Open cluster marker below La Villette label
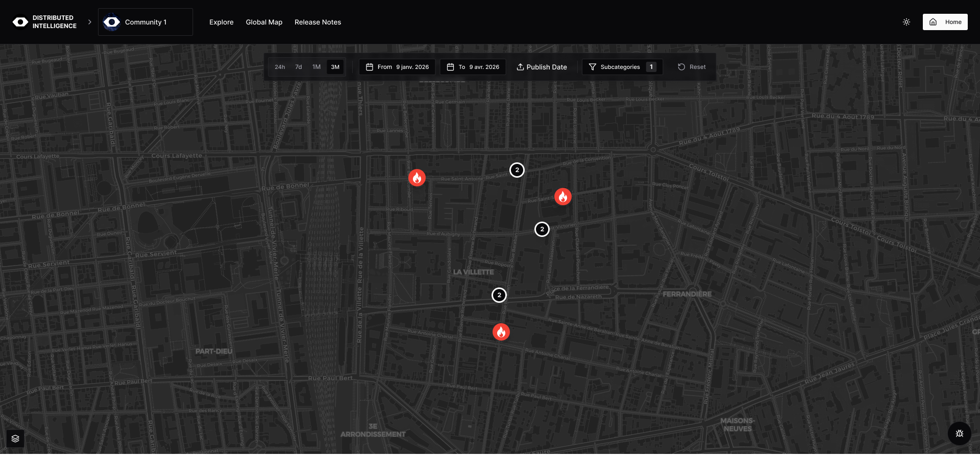The width and height of the screenshot is (980, 457). click(x=499, y=295)
